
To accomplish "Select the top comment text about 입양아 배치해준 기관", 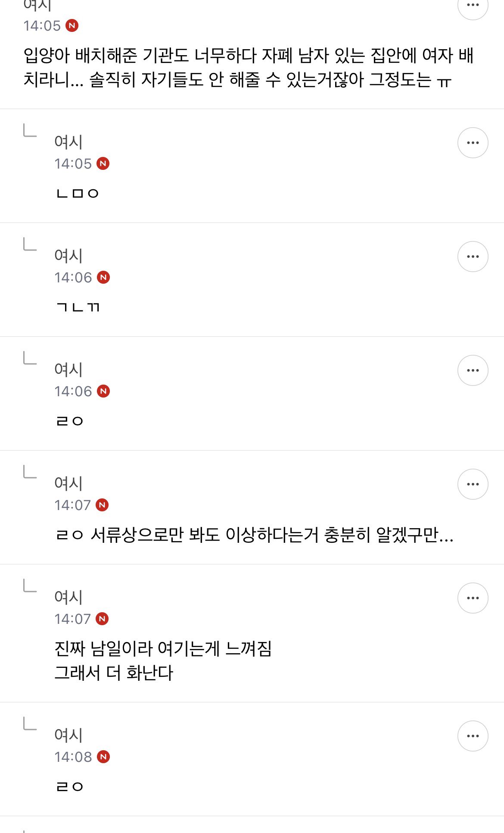I will coord(249,67).
